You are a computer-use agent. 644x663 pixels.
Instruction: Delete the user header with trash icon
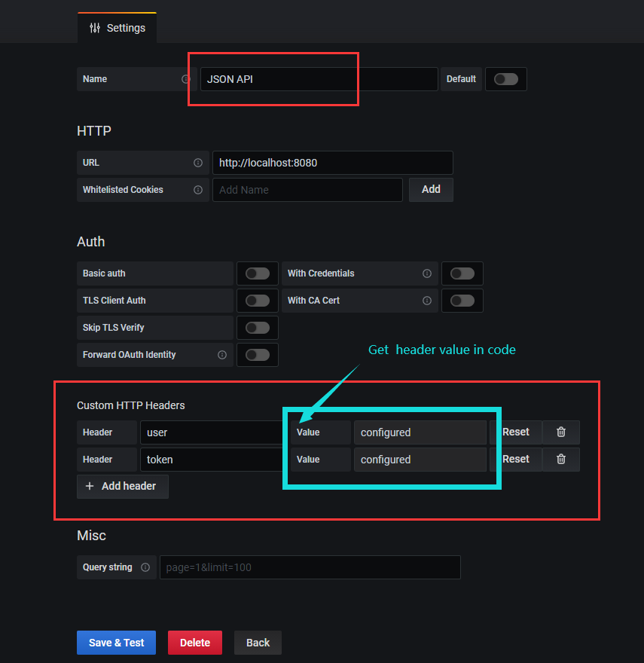(561, 432)
